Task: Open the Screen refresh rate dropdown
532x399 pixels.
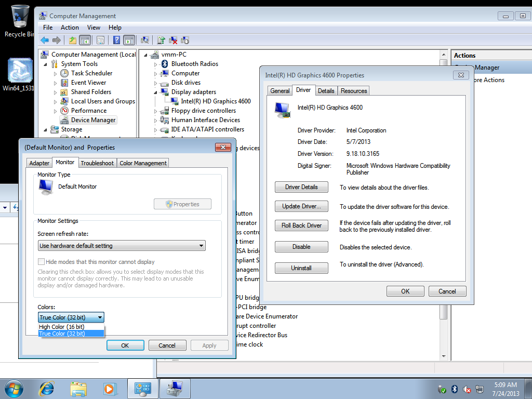Action: (122, 246)
